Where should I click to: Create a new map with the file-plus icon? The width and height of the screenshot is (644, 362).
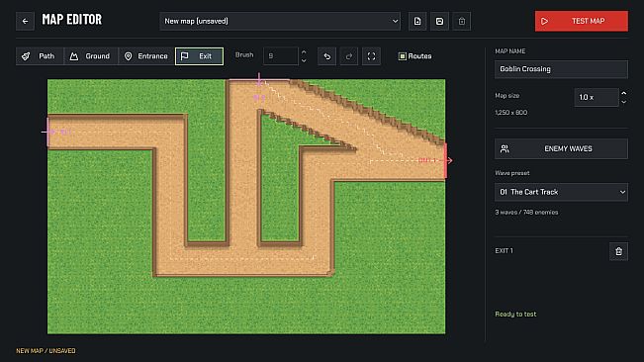tap(417, 21)
